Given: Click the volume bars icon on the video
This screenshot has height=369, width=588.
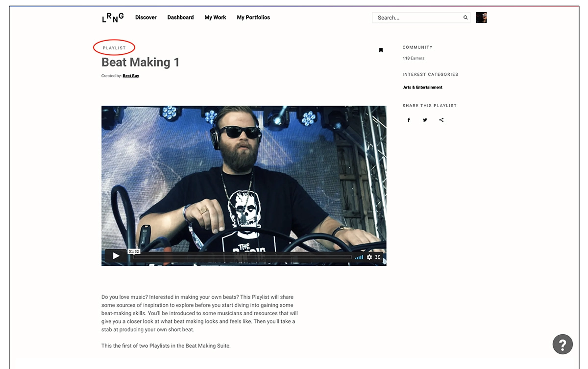Looking at the screenshot, I should 359,256.
